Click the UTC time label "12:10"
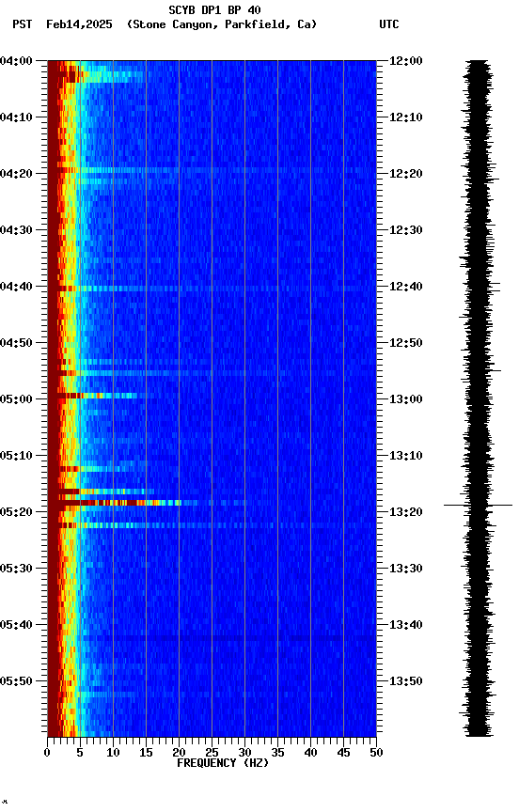Screen dimensions: 519x812 coord(406,117)
